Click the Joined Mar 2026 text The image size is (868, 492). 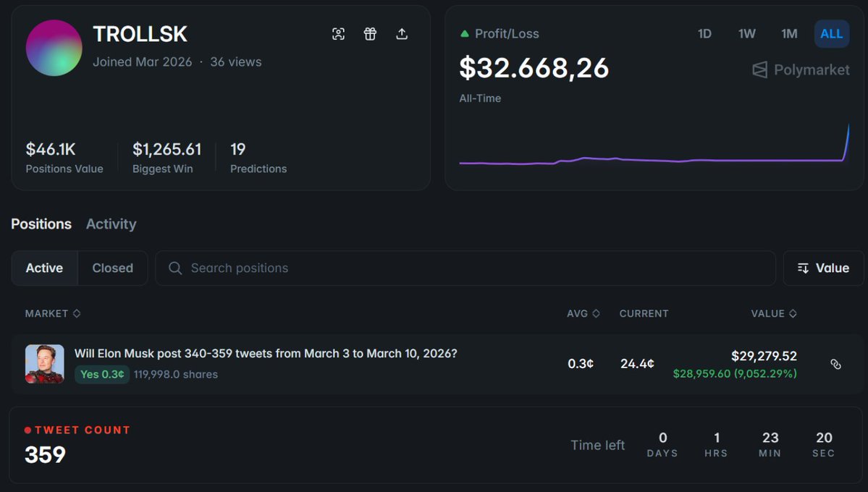tap(143, 62)
